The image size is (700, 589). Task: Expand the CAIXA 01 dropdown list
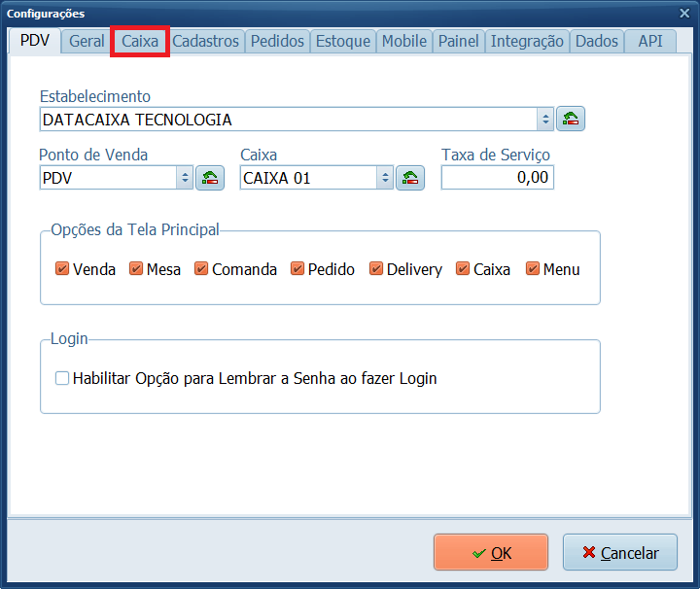(x=385, y=178)
